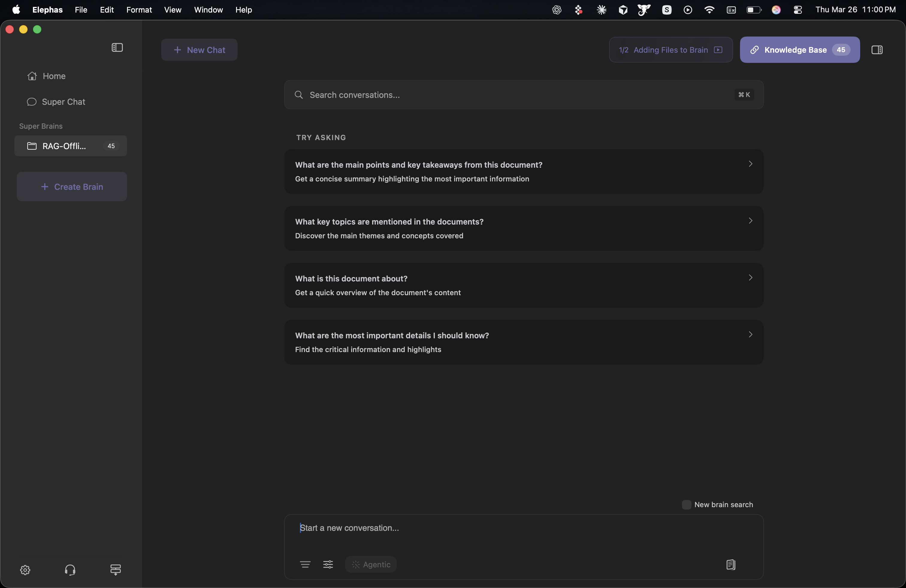Select the RAG-Offli... brain
This screenshot has width=906, height=588.
[71, 146]
